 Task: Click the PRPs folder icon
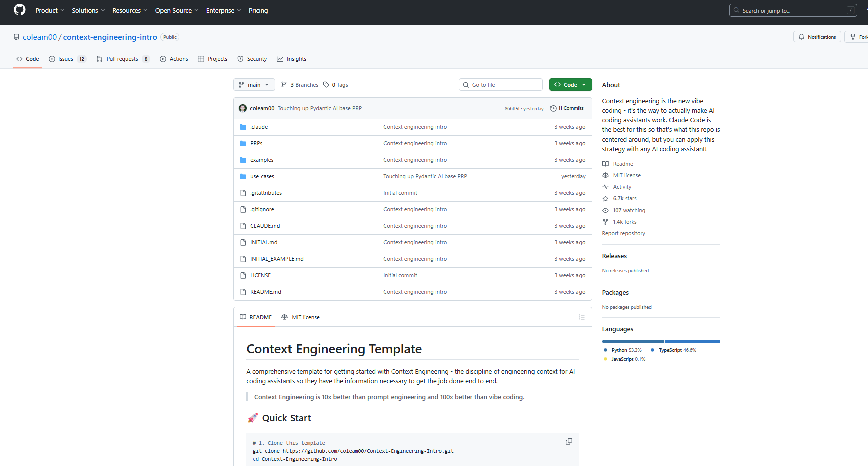(243, 143)
